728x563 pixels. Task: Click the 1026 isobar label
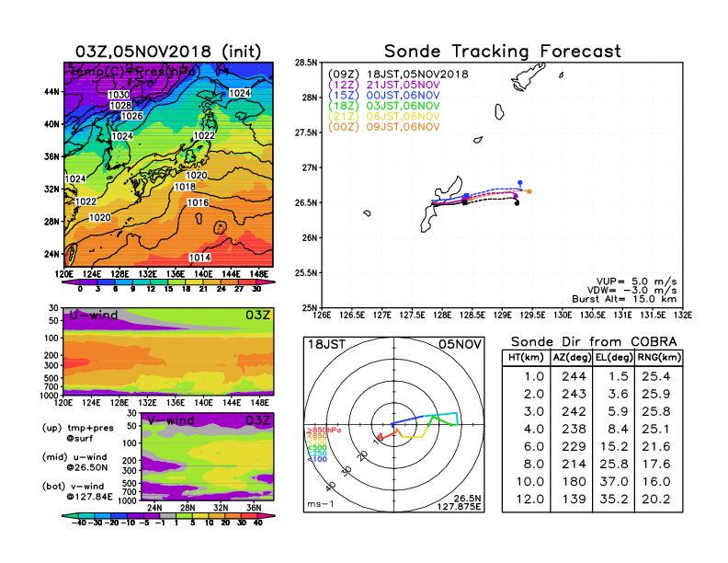tap(131, 116)
